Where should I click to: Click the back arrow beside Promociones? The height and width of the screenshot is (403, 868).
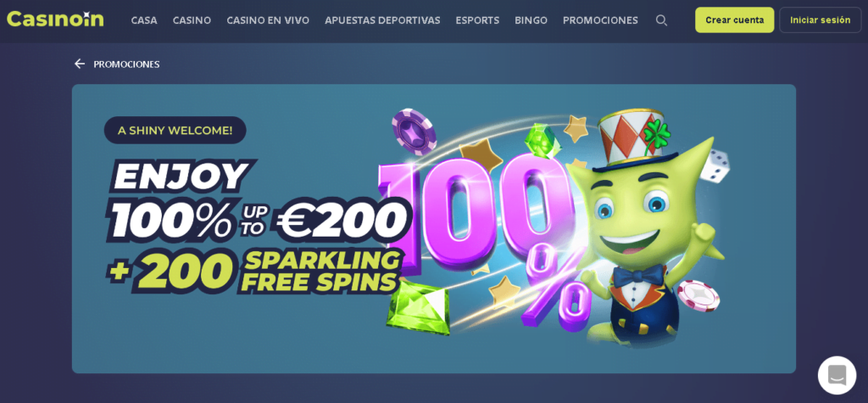[80, 64]
